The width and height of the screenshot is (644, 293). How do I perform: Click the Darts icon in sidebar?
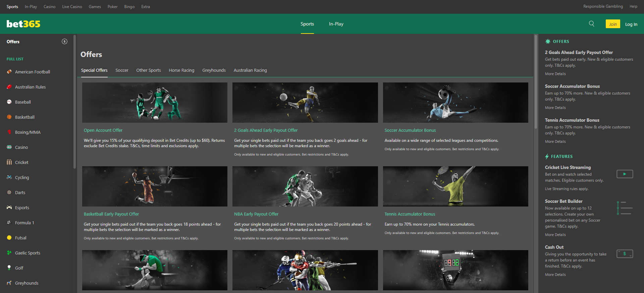tap(9, 192)
